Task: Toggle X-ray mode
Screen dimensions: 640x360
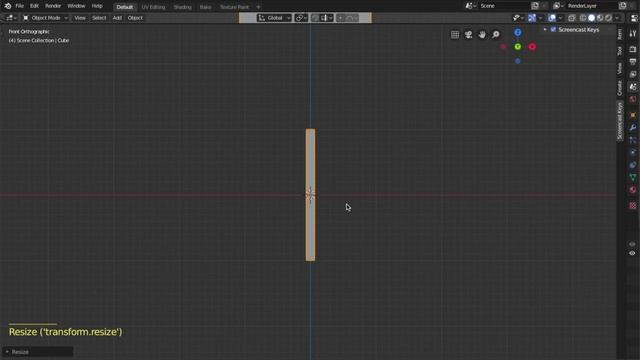Action: click(571, 18)
